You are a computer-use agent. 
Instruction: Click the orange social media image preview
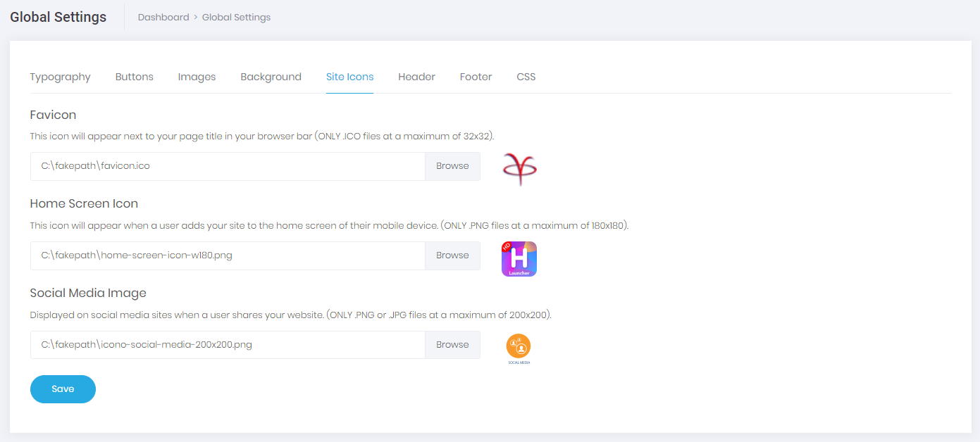point(519,349)
